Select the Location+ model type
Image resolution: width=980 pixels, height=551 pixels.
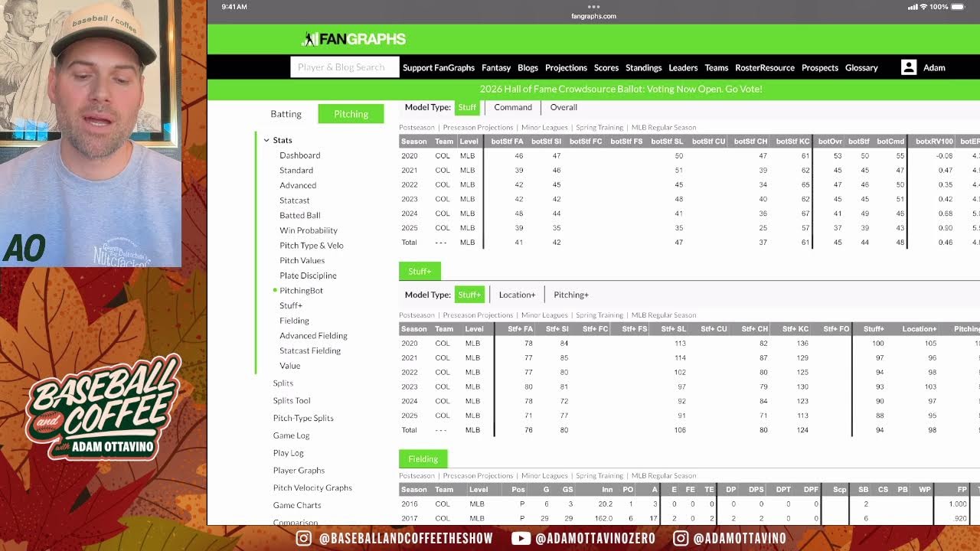[517, 295]
